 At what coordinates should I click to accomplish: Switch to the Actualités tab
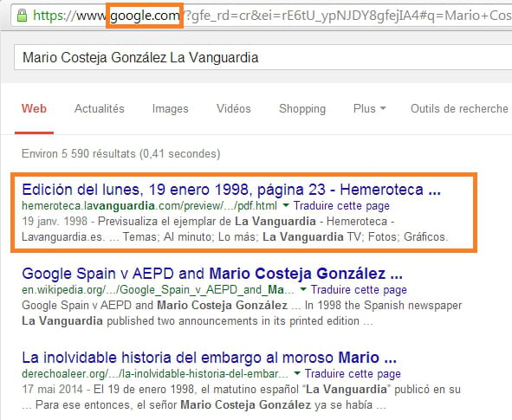tap(100, 108)
